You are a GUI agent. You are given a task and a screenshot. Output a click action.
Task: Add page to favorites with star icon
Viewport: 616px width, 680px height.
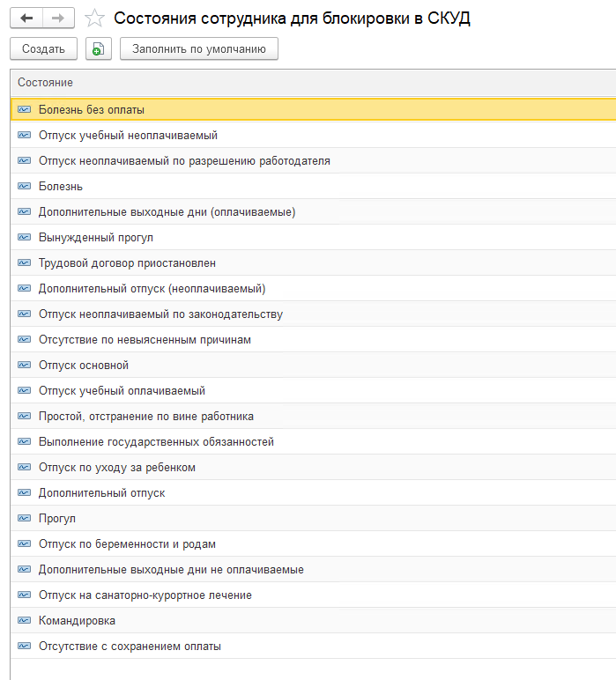[x=94, y=18]
